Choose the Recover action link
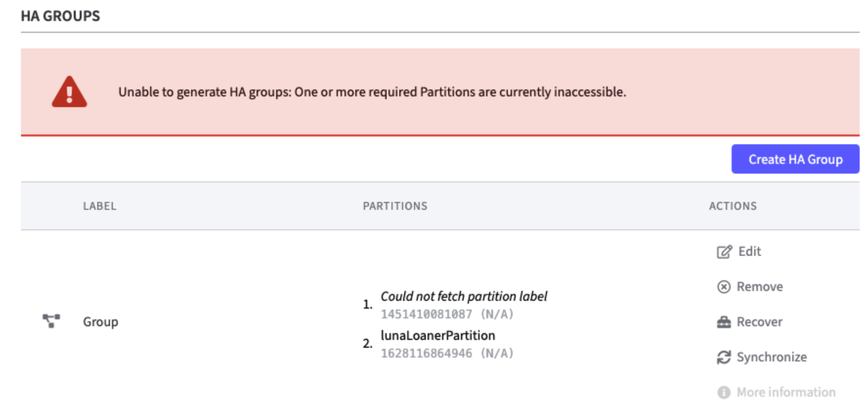Image resolution: width=868 pixels, height=402 pixels. 759,322
